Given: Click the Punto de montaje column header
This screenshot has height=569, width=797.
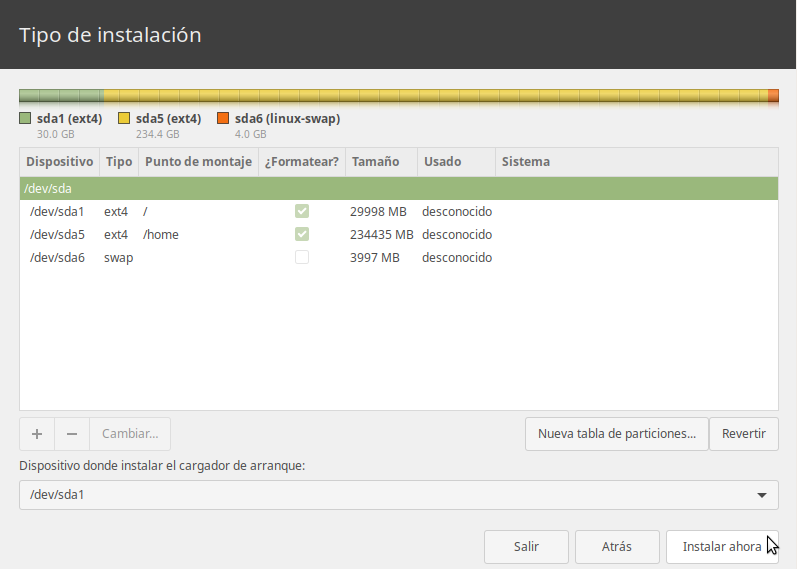Looking at the screenshot, I should [198, 162].
